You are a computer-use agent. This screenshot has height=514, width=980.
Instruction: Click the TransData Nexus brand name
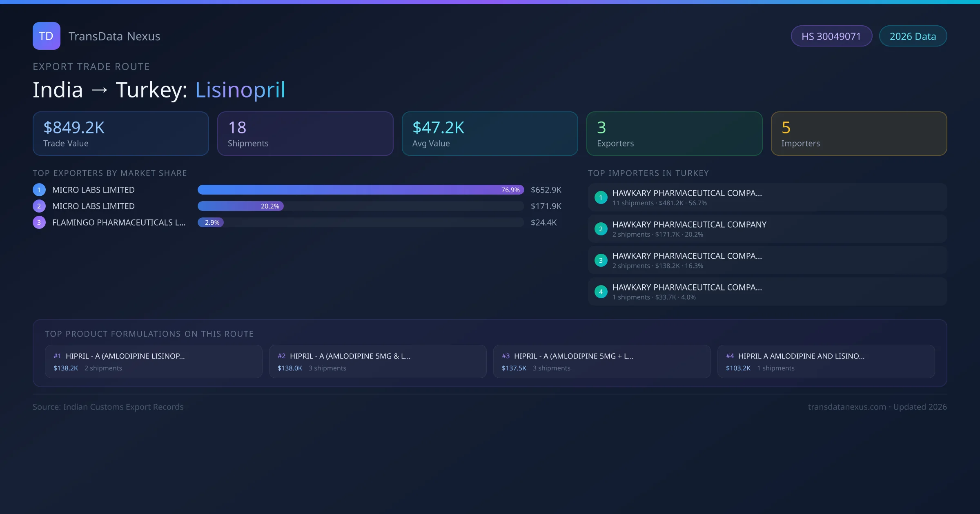(x=114, y=36)
